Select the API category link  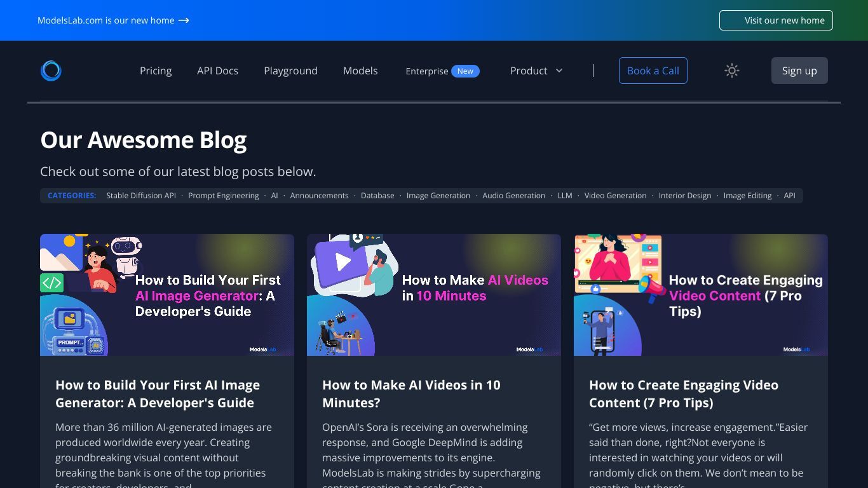790,196
